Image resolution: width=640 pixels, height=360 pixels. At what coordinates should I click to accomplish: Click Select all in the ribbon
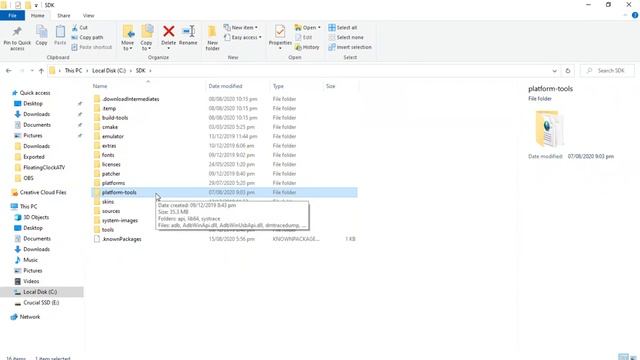pos(343,27)
